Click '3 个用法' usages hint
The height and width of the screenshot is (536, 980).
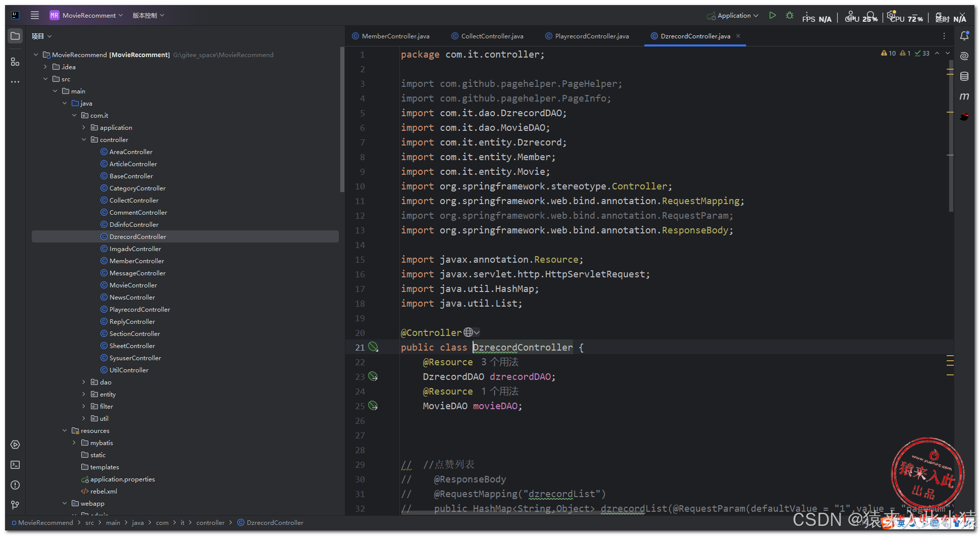click(499, 362)
